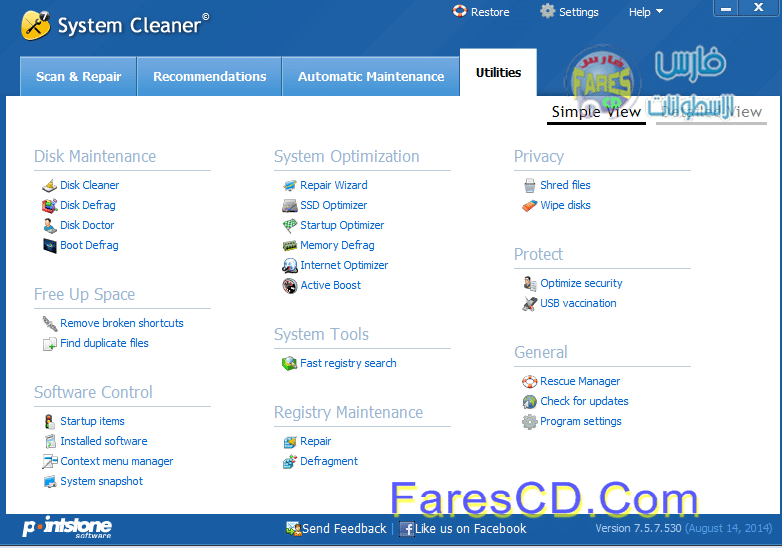The width and height of the screenshot is (782, 548).
Task: Click the Repair Wizard icon
Action: pyautogui.click(x=290, y=185)
